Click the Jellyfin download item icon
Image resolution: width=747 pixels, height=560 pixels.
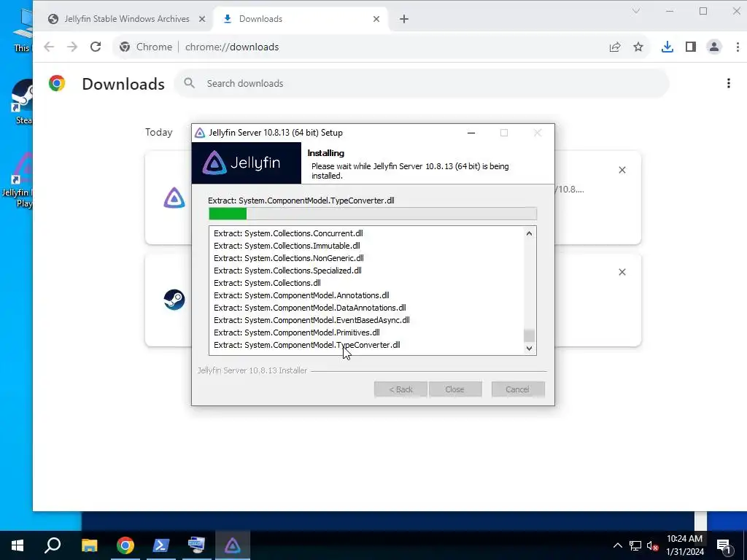(x=174, y=197)
